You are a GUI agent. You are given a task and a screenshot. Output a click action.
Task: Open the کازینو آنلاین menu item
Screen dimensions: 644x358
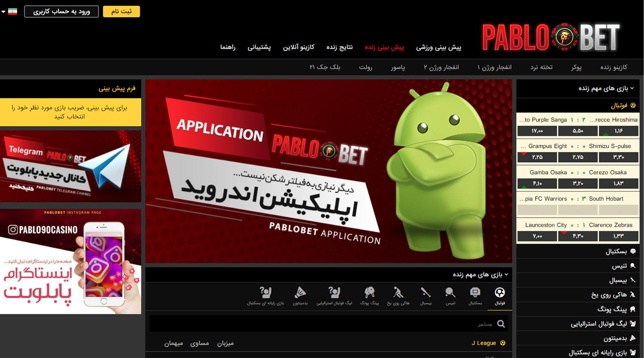click(299, 47)
